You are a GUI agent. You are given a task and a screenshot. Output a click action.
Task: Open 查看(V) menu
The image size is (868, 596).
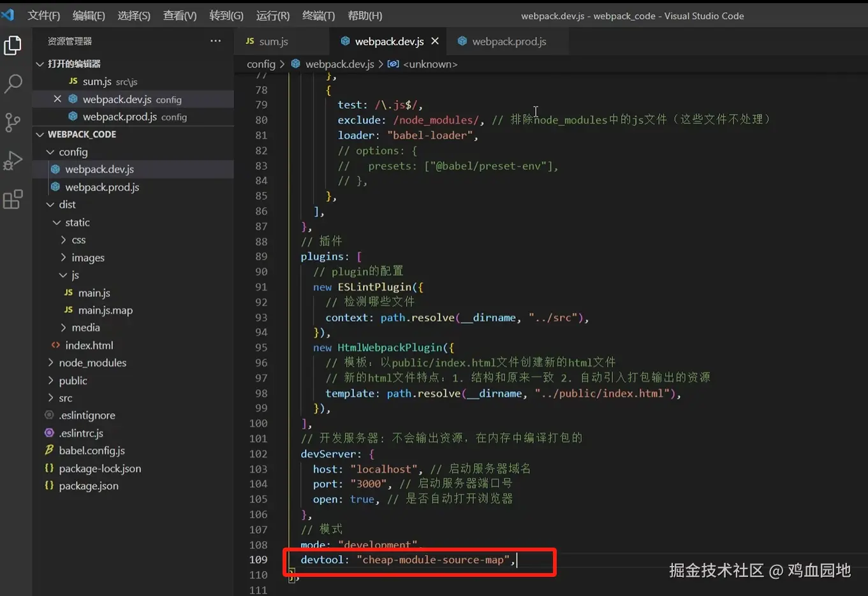(x=180, y=15)
